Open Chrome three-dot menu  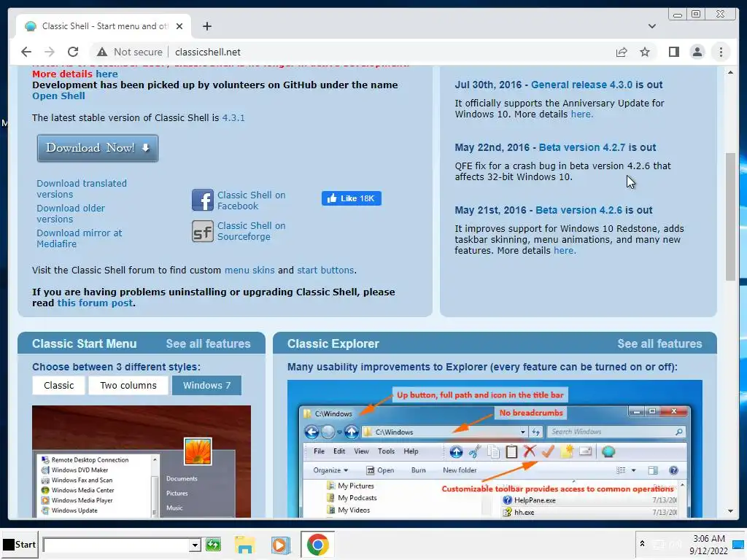[x=721, y=52]
